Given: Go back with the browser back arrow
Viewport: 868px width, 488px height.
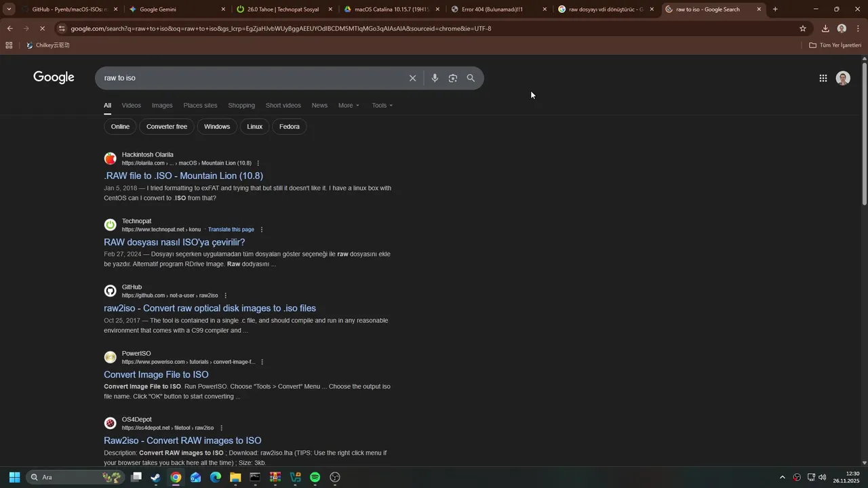Looking at the screenshot, I should coord(9,28).
